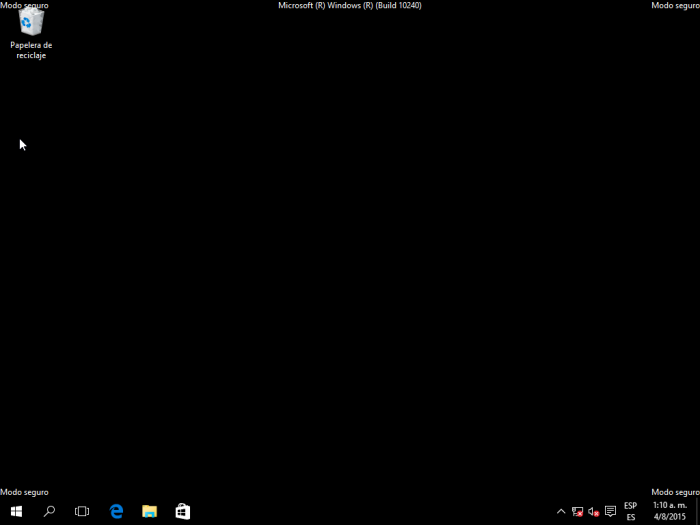This screenshot has height=525, width=700.
Task: Click the taskbar search magnifier
Action: click(x=49, y=511)
